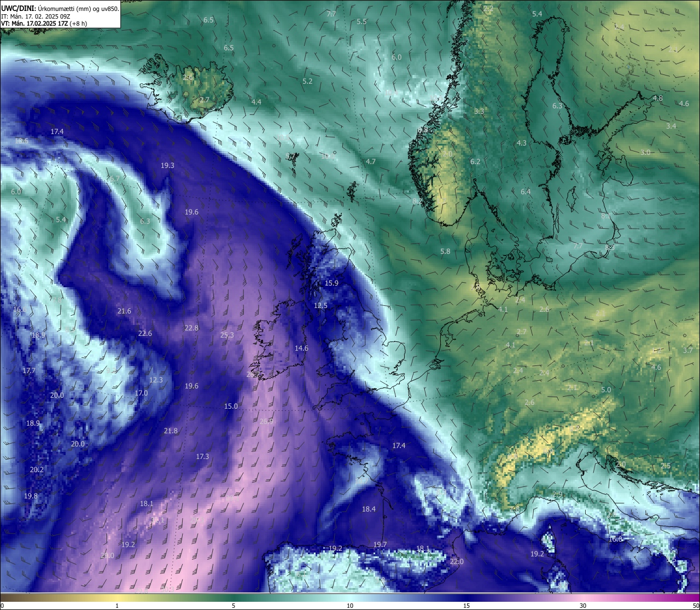Image resolution: width=700 pixels, height=610 pixels.
Task: Select the 3.0 value label
Action: 645,153
